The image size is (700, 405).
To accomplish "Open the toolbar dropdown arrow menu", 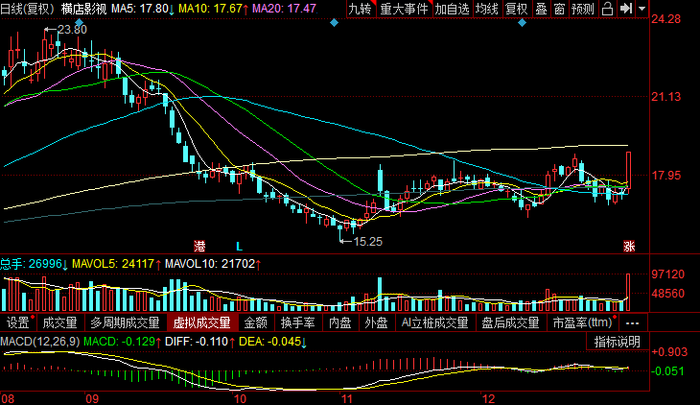I will [x=642, y=8].
